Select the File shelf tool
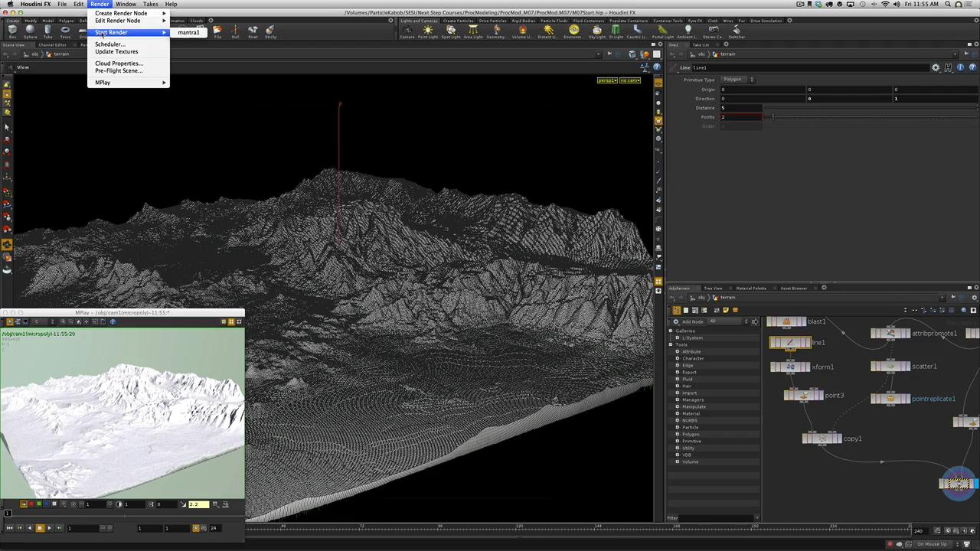This screenshot has width=980, height=551. [217, 31]
